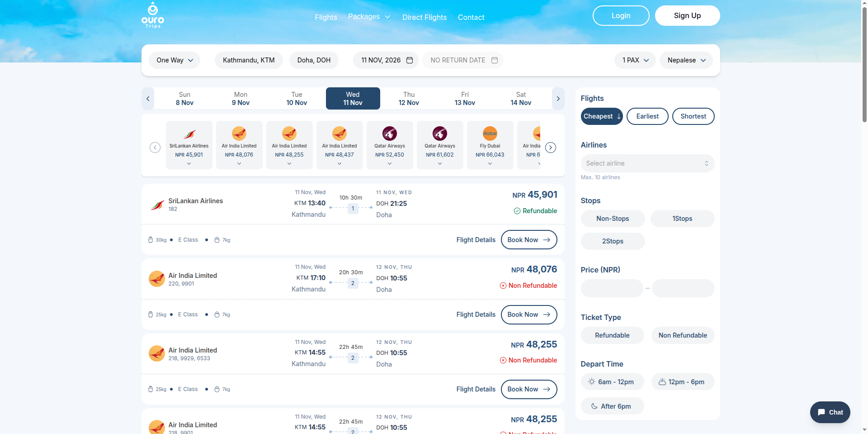Viewport: 868px width, 434px height.
Task: Click the departure date calendar icon
Action: (x=410, y=60)
